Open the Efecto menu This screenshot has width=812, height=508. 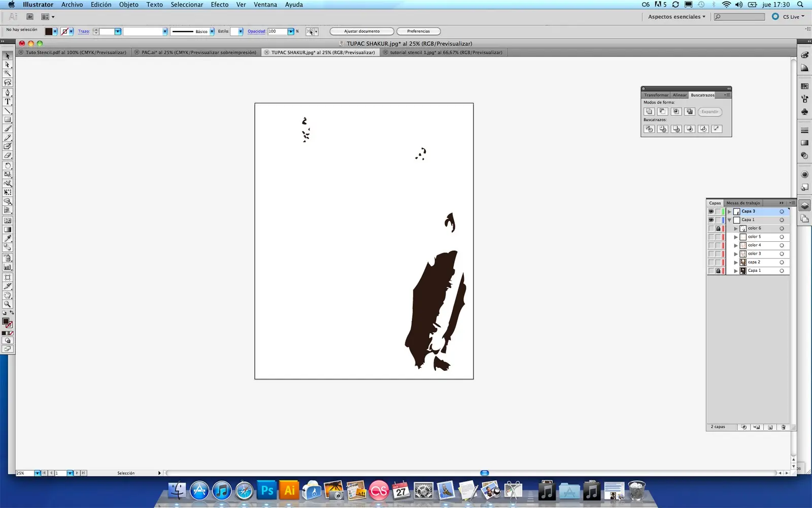coord(220,5)
